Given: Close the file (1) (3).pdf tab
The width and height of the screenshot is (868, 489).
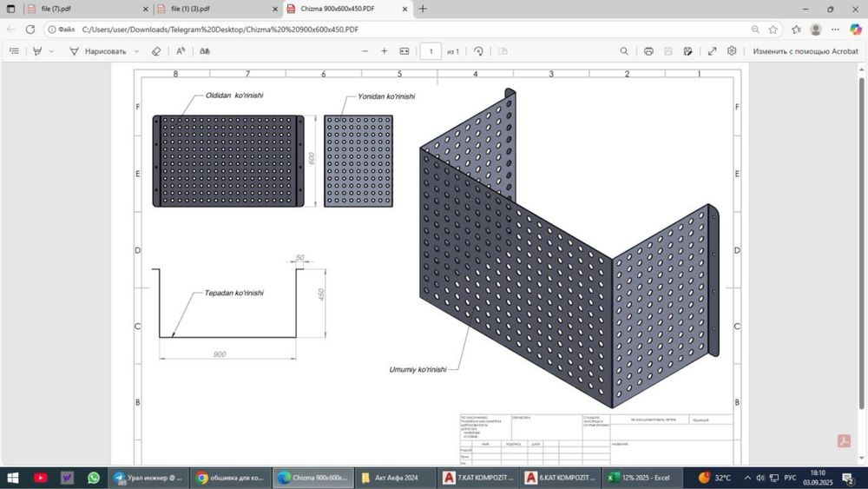Looking at the screenshot, I should [x=275, y=9].
